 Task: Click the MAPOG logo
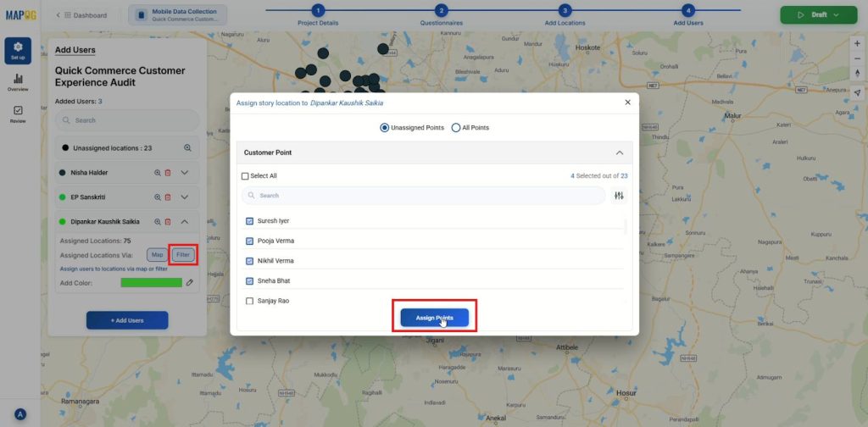pos(21,15)
